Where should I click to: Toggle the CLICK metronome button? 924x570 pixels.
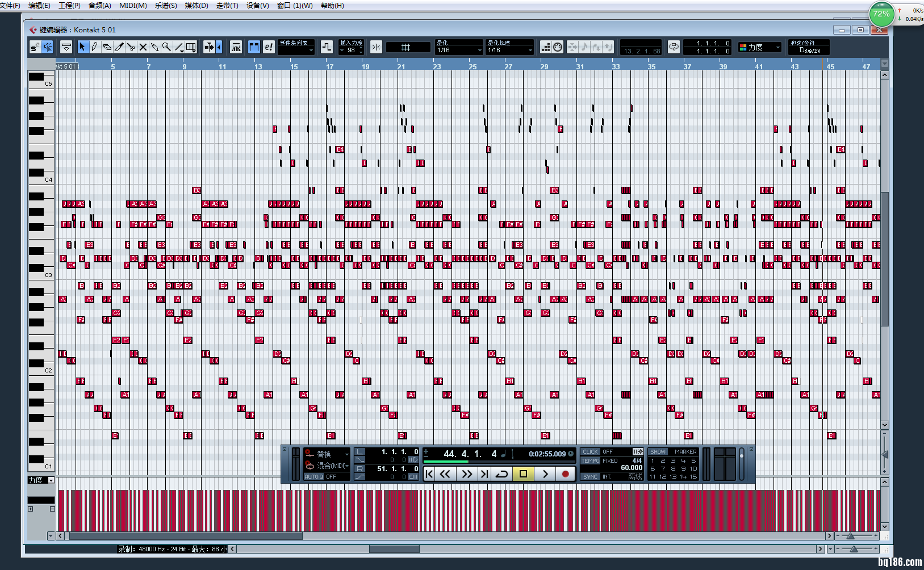pos(590,452)
